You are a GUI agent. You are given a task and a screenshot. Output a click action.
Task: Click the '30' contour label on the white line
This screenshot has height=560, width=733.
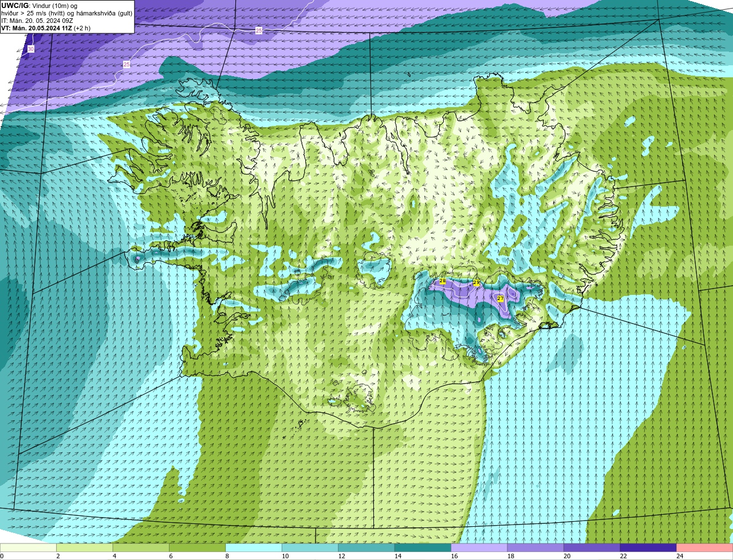(x=31, y=49)
